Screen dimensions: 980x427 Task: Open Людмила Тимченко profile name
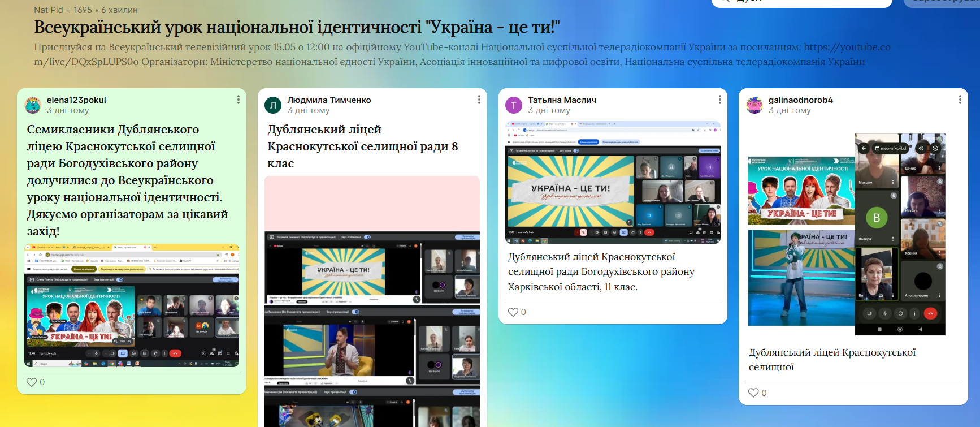(x=329, y=100)
